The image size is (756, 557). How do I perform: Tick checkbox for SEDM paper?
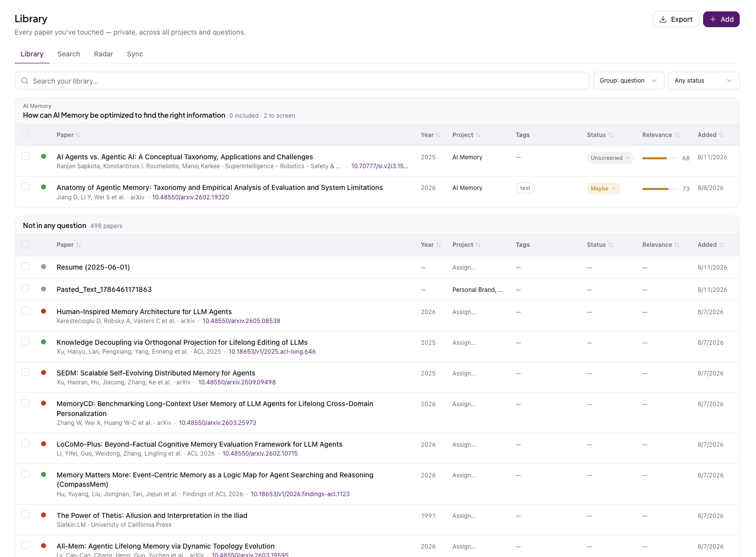coord(25,372)
